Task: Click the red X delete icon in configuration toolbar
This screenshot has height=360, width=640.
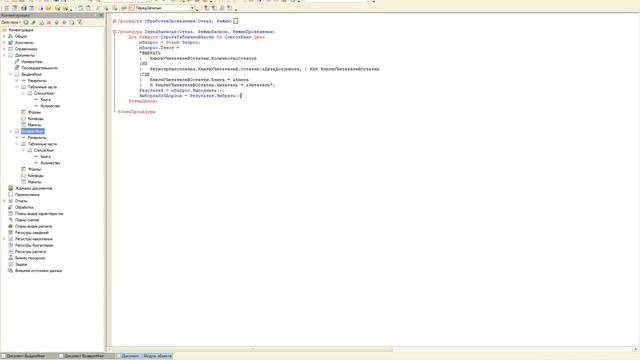Action: click(x=49, y=22)
